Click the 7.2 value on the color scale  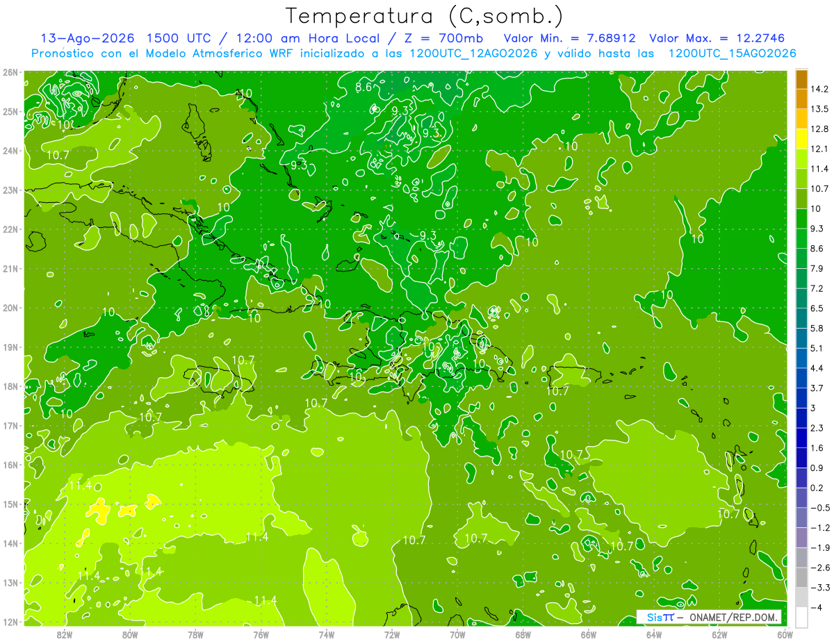pos(817,288)
